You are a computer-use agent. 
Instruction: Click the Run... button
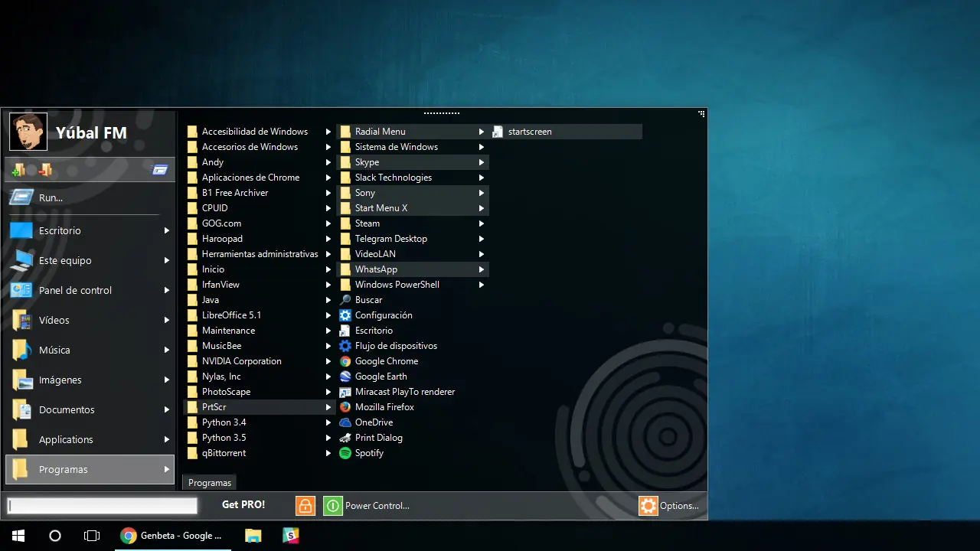(x=90, y=197)
